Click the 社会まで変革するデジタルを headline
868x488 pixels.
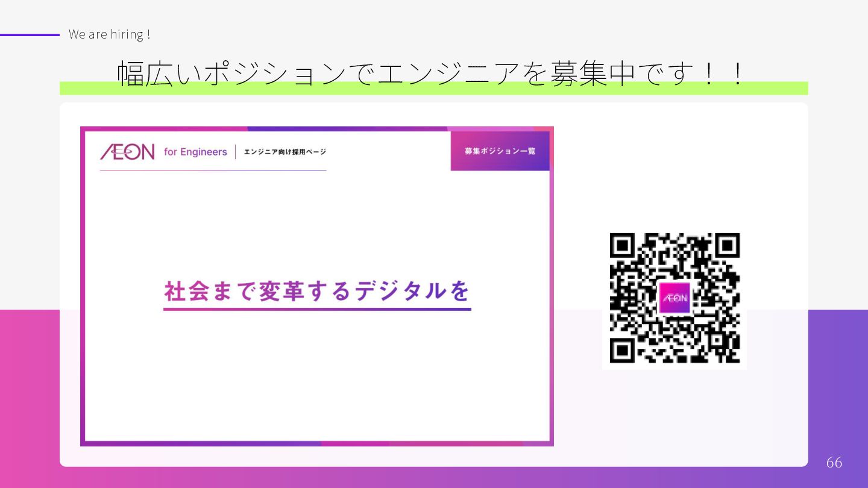click(317, 290)
